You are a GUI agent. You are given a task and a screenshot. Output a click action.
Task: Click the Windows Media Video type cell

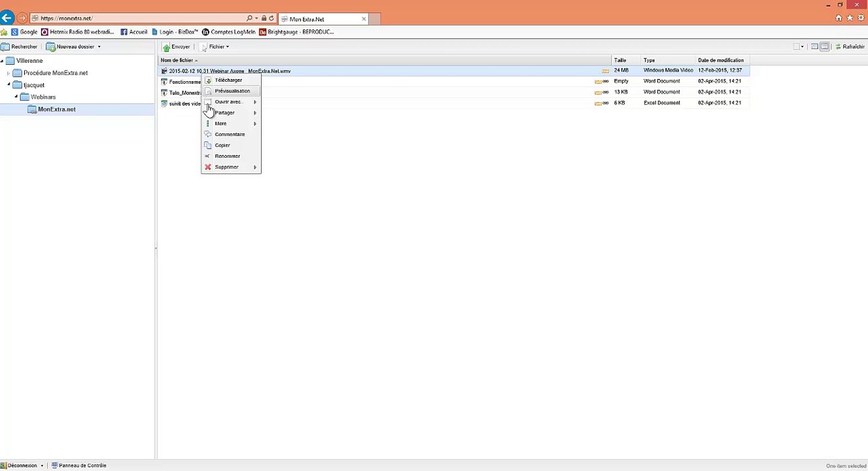tap(668, 70)
